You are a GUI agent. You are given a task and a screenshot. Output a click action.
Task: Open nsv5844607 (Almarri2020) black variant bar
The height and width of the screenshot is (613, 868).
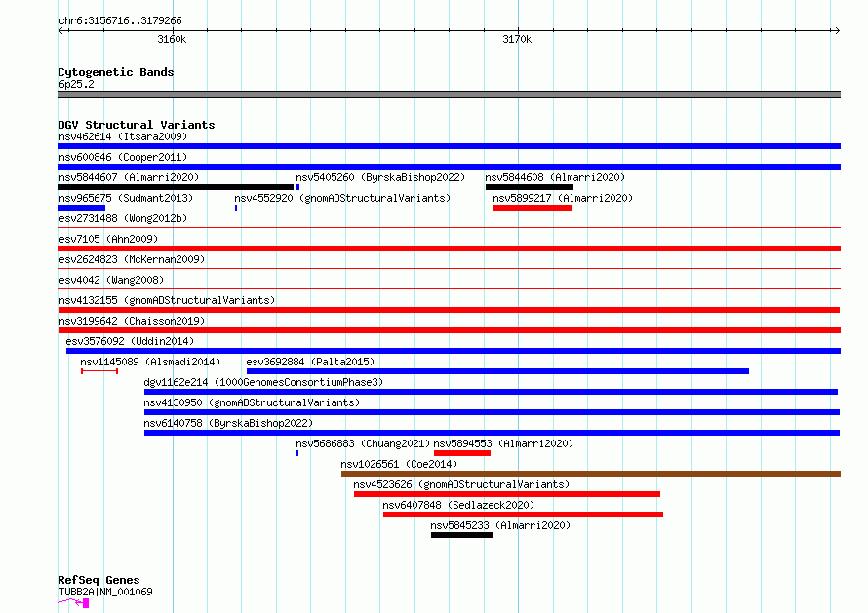point(176,187)
